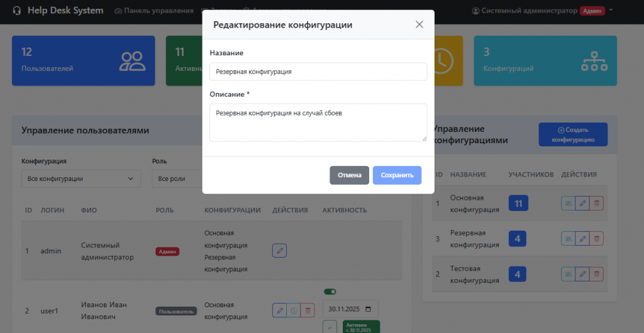Edit the admin user with pencil icon

[x=280, y=251]
